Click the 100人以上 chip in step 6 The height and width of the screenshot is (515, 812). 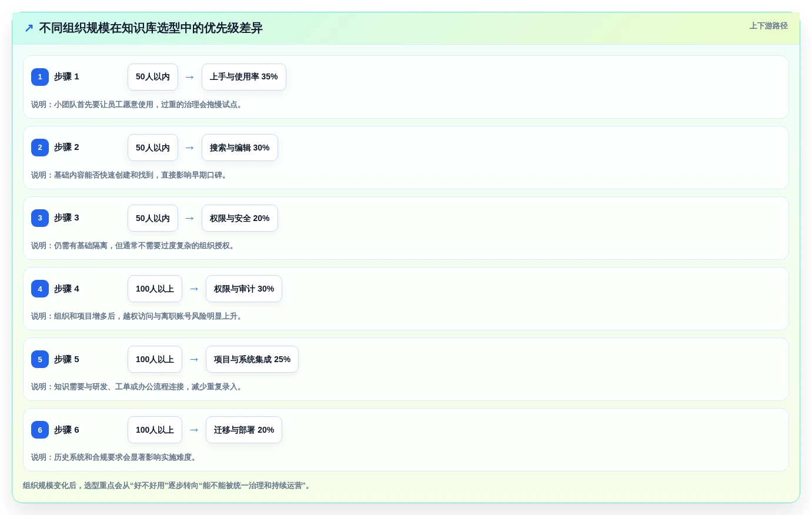point(155,430)
